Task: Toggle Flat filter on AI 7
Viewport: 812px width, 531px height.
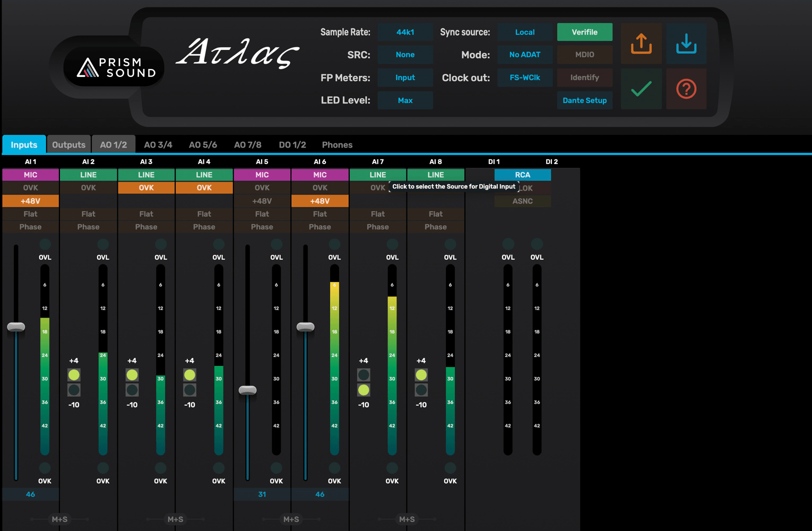Action: [x=378, y=214]
